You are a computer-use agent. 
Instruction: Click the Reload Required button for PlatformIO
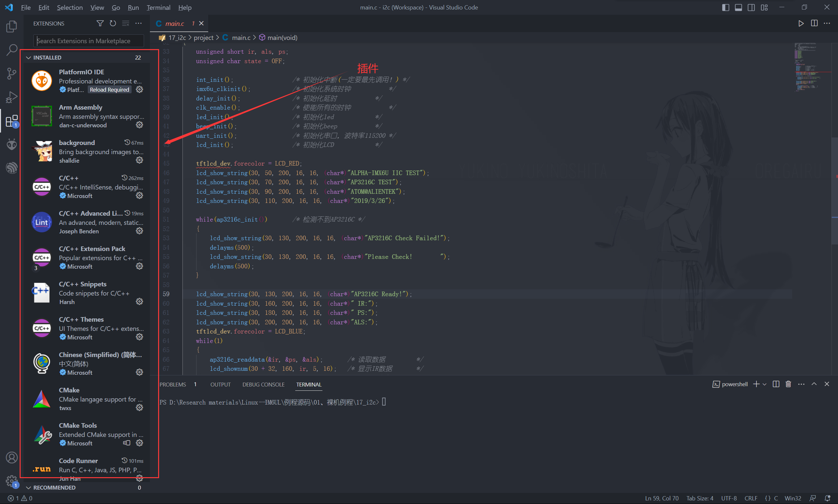coord(109,90)
